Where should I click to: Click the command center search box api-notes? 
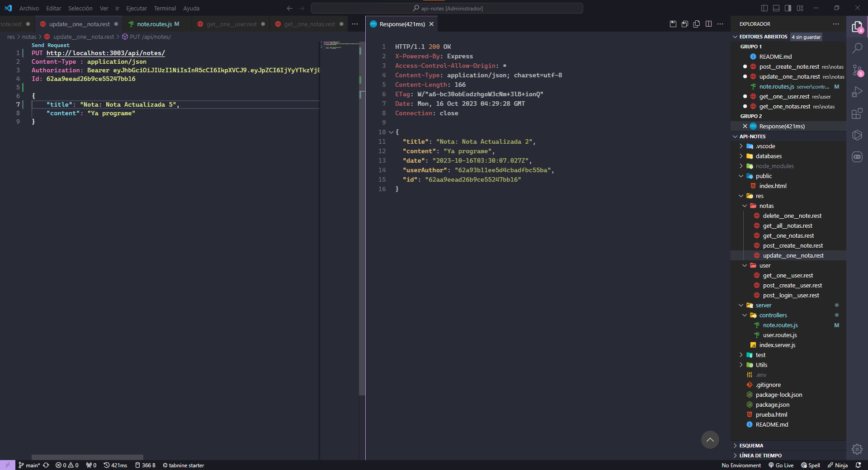click(x=447, y=8)
